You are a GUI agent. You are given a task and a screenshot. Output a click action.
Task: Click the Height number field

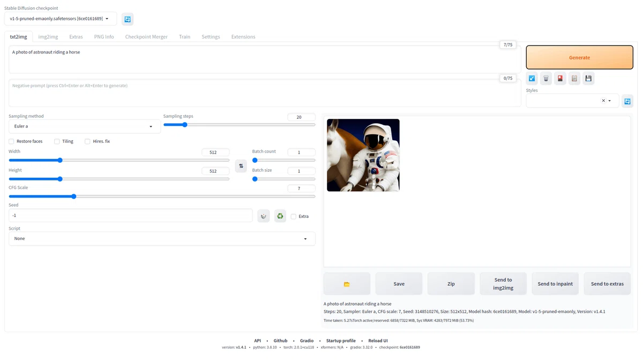(215, 171)
